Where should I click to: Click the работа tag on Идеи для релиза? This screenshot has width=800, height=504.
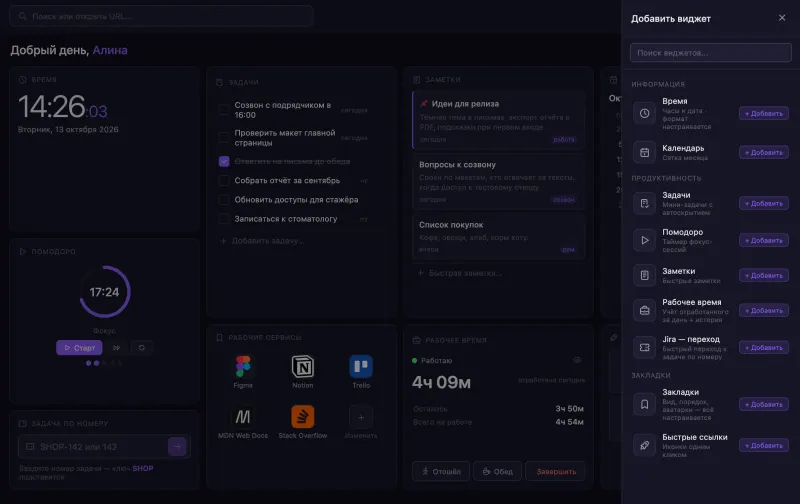(x=564, y=139)
